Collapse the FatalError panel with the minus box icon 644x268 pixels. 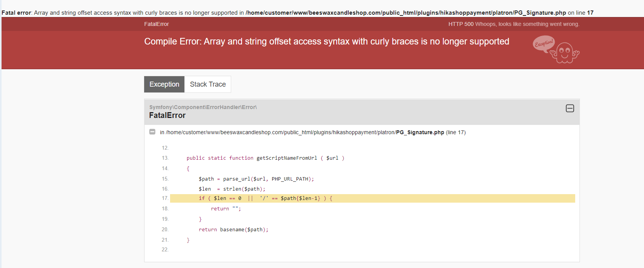coord(570,108)
